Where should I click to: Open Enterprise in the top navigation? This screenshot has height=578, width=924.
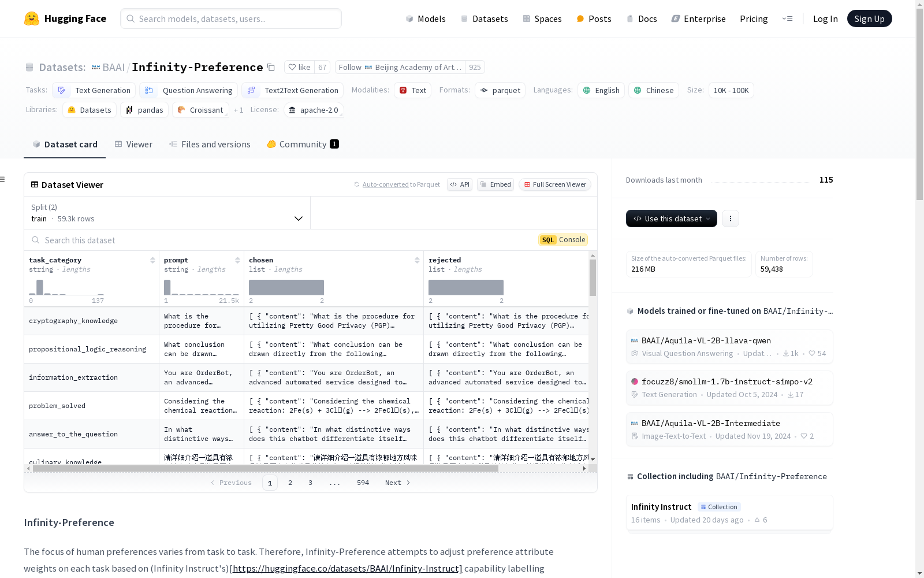[x=698, y=18]
